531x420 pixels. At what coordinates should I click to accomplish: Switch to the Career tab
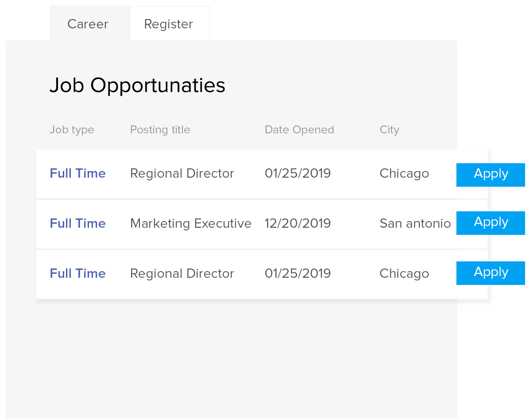[x=88, y=24]
